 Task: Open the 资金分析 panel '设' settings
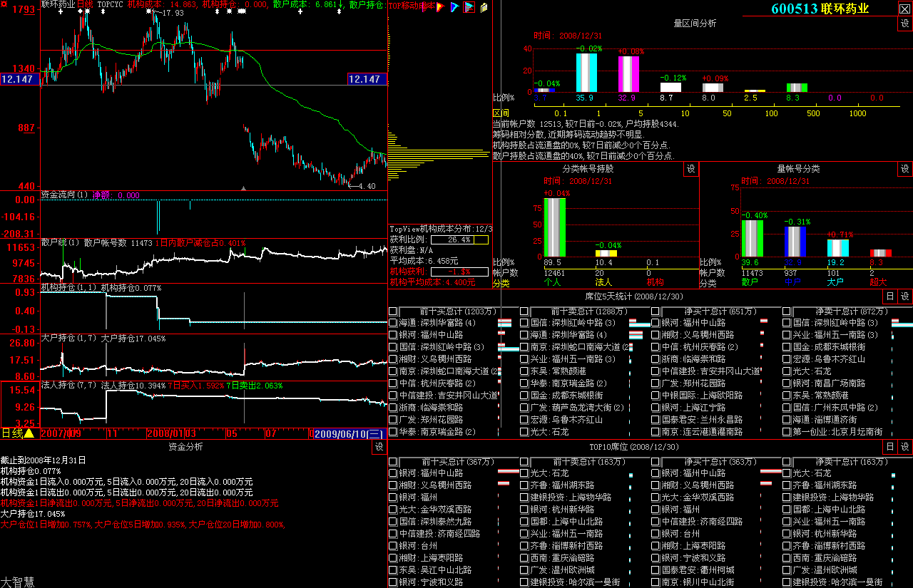coord(379,447)
